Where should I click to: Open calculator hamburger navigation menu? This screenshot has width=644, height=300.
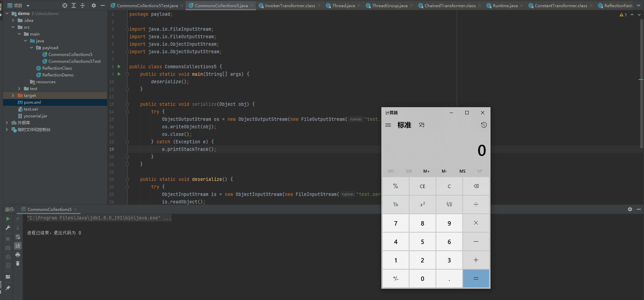[x=388, y=125]
